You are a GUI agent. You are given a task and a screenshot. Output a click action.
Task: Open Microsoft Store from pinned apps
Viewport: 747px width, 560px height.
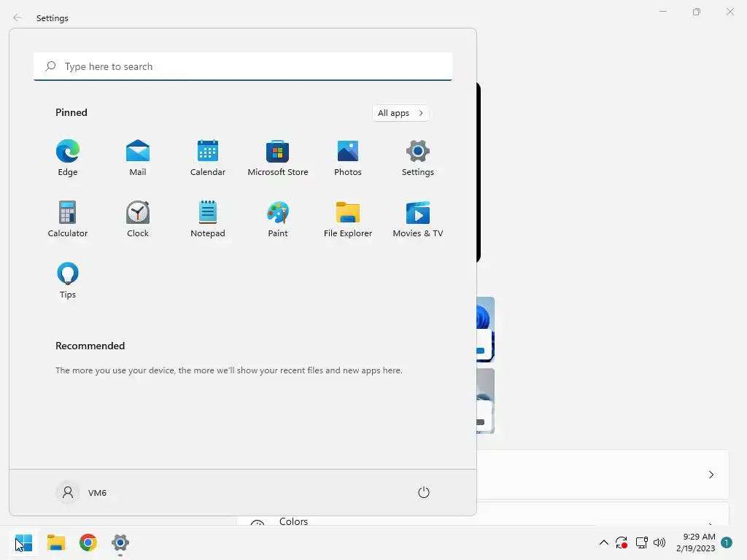(278, 158)
